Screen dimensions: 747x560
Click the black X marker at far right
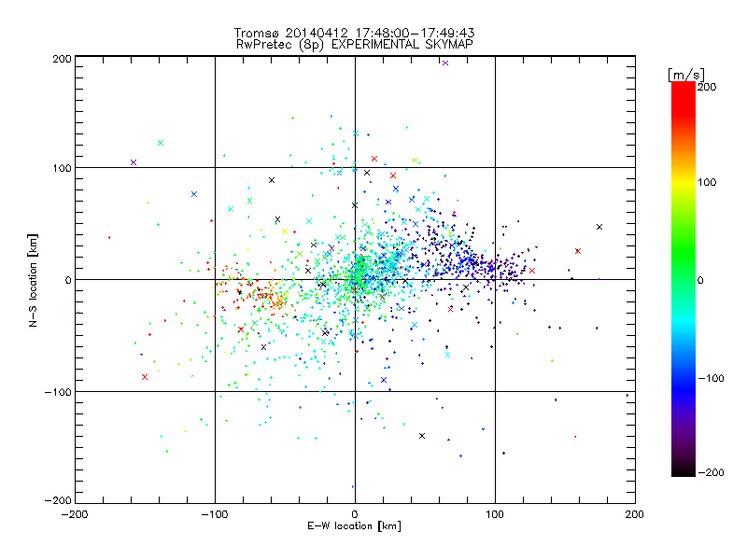coord(599,227)
